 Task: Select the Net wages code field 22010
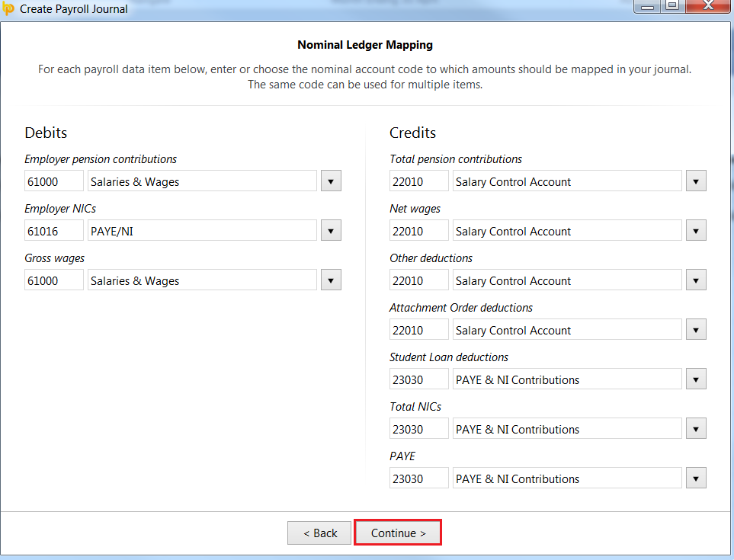coord(419,231)
